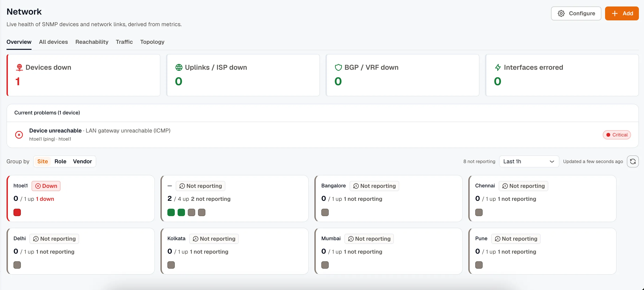Click the Uplinks / ISP down count
Screen dimensions: 644x290
click(179, 82)
